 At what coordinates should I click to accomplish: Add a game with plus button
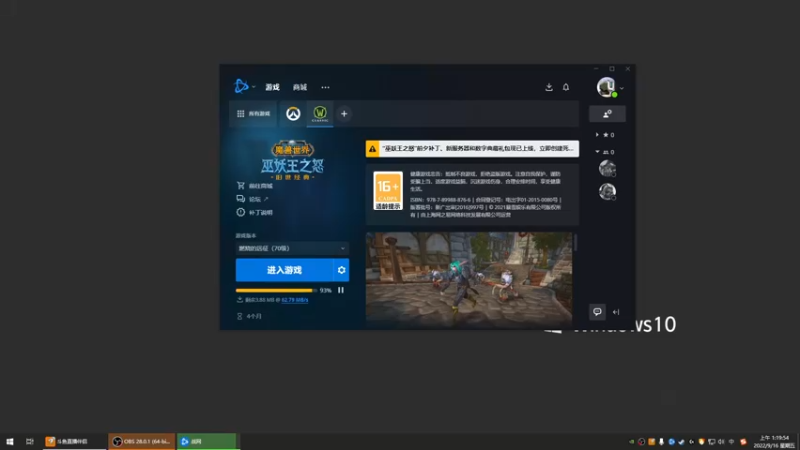pos(344,114)
